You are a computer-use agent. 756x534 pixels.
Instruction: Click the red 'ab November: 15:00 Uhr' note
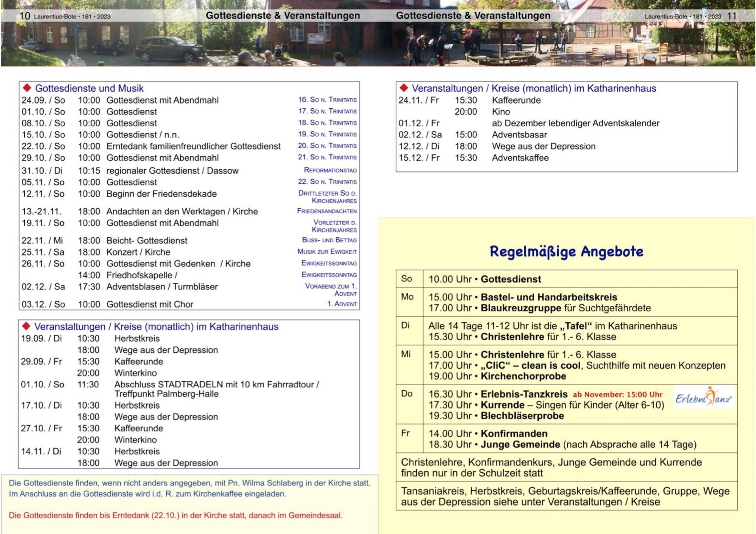pyautogui.click(x=618, y=395)
